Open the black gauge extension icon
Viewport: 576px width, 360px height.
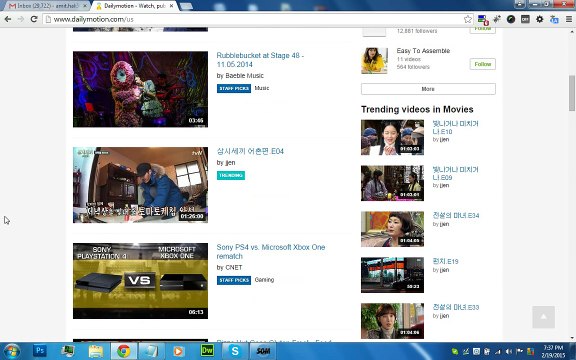[511, 19]
